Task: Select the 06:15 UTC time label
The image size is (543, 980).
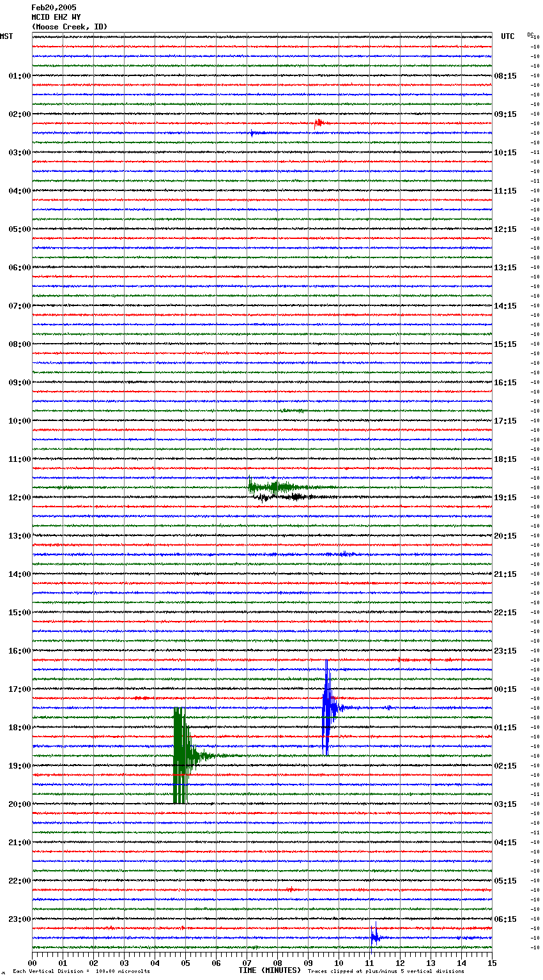Action: [505, 919]
